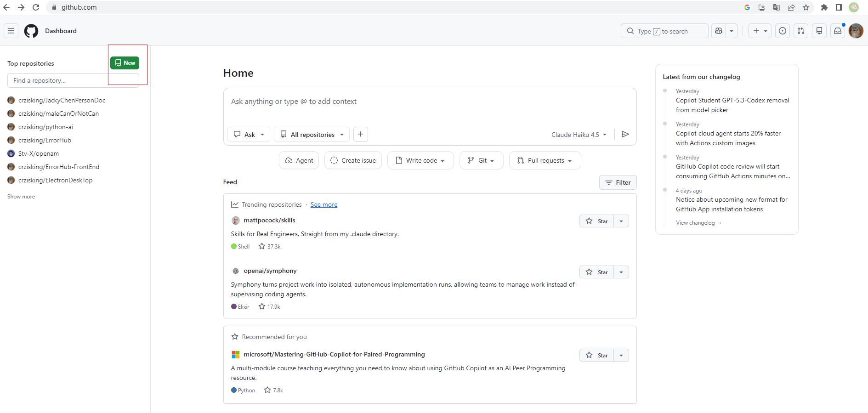Click the View changelog link

(x=698, y=223)
